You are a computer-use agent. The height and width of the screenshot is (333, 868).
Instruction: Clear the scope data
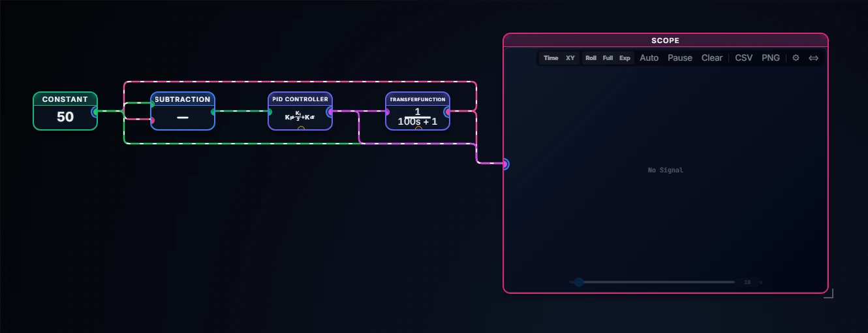tap(711, 58)
